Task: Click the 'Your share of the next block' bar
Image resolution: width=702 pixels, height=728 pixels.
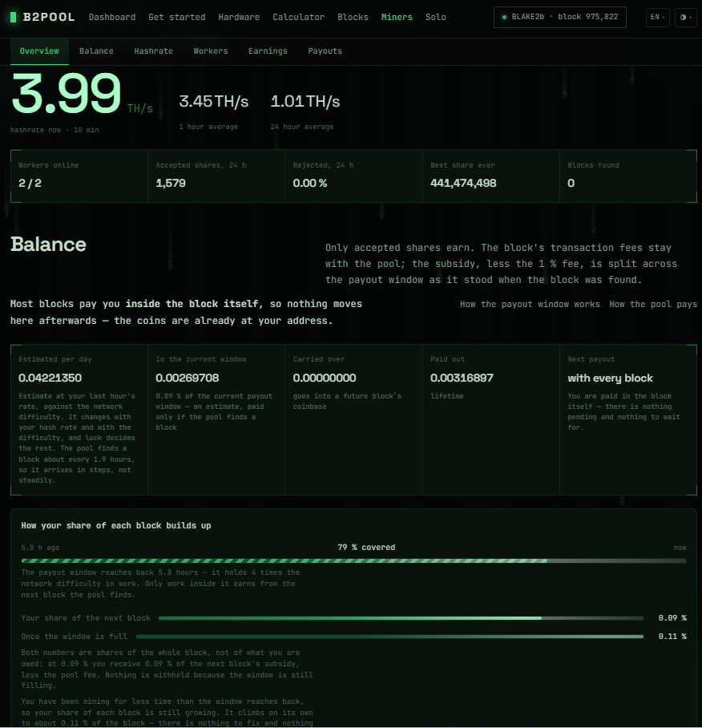Action: [401, 618]
